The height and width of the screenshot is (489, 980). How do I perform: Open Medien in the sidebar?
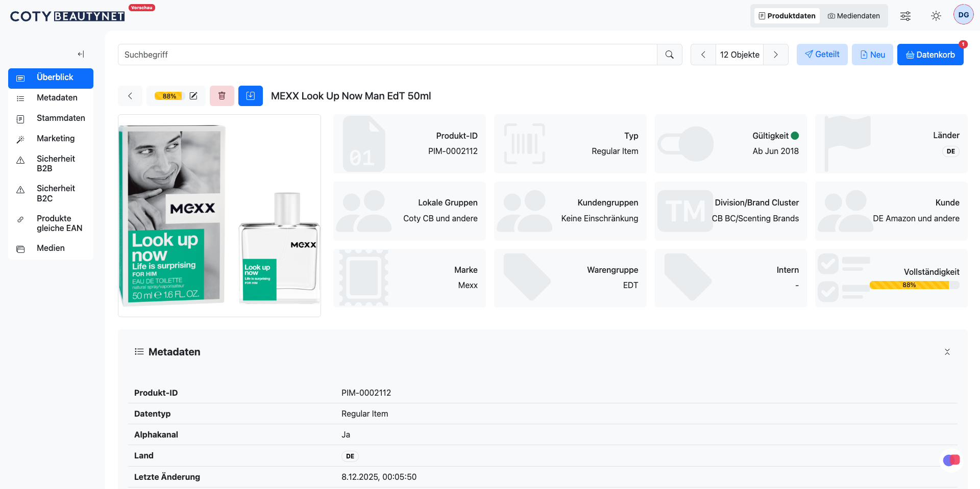pos(51,248)
